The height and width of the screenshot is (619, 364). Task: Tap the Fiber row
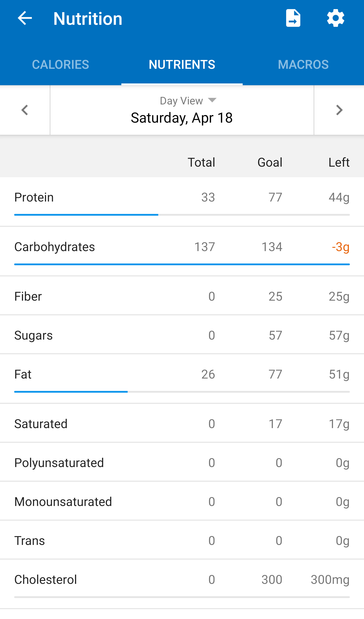pos(182,296)
